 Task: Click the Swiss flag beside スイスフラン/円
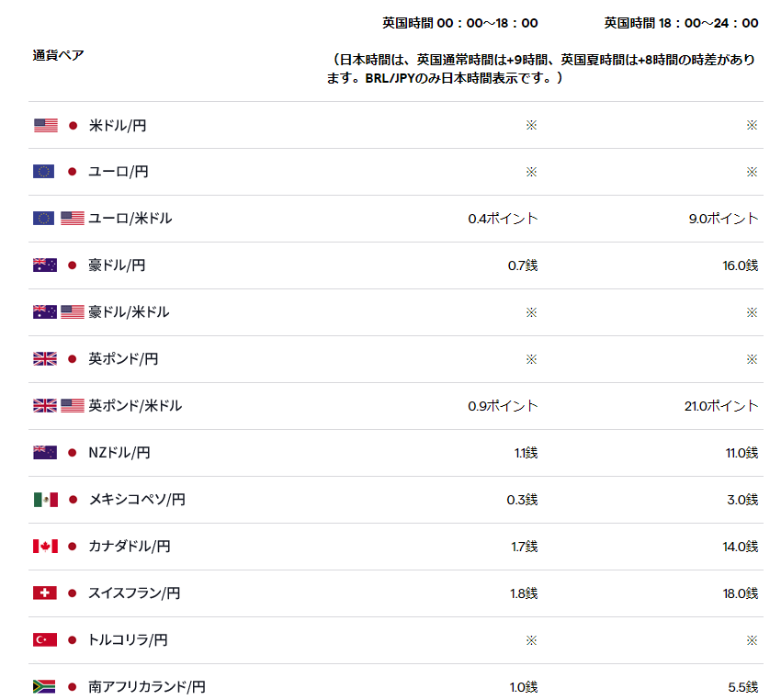[x=45, y=593]
